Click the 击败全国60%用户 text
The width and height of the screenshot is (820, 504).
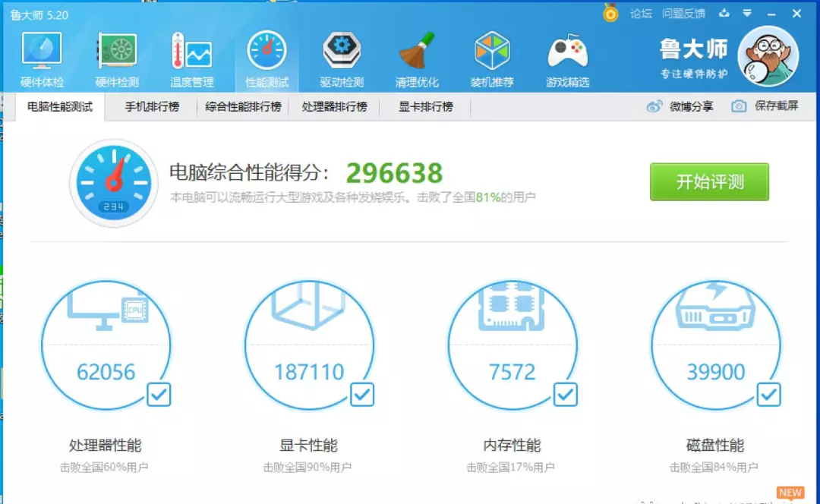104,468
